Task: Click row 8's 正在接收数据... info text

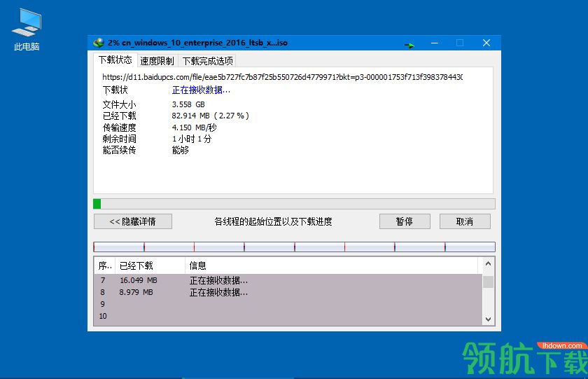Action: coord(218,292)
